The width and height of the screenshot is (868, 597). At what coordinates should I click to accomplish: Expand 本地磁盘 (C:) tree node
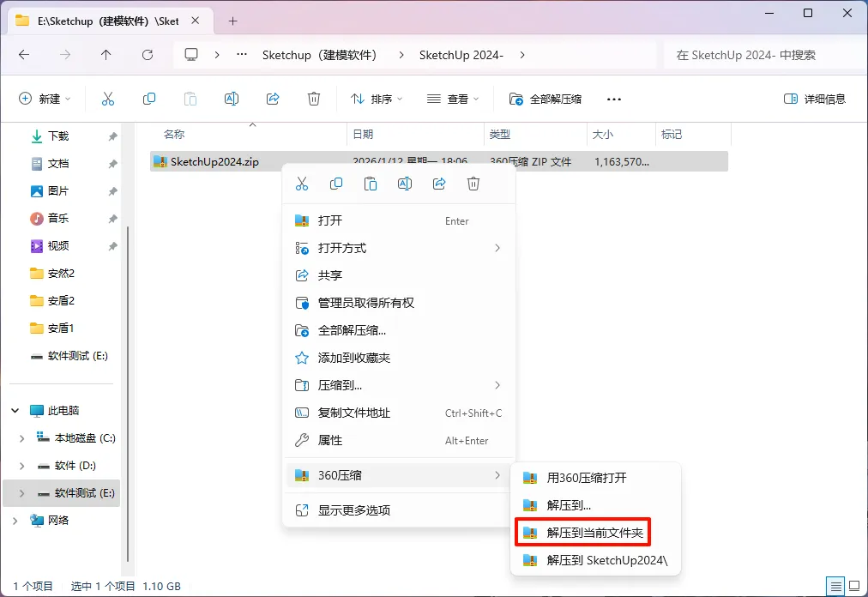coord(21,438)
